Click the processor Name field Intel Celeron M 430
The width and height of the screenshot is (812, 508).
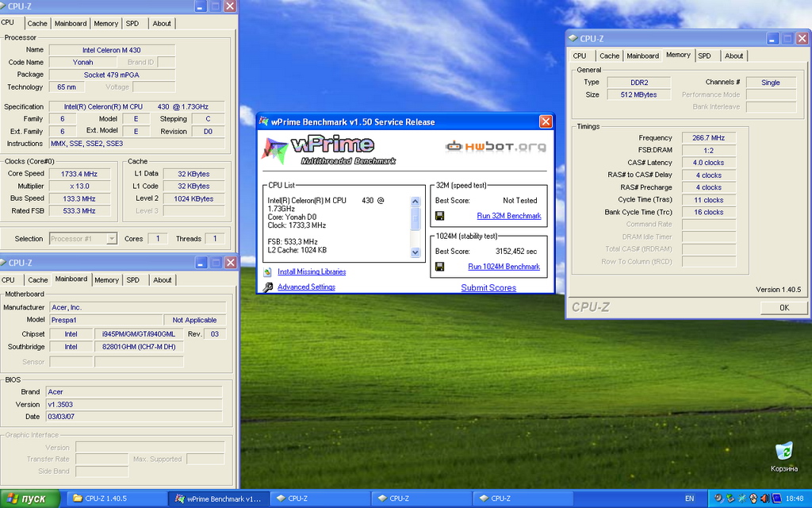point(112,50)
